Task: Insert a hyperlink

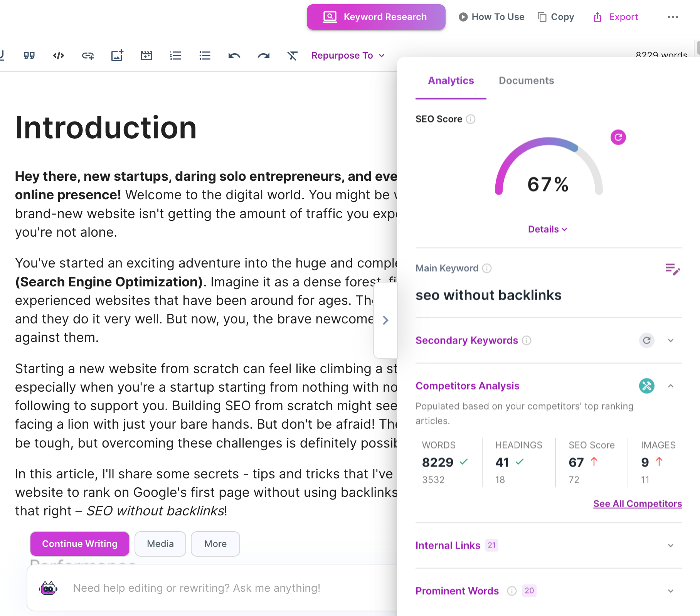Action: point(88,55)
